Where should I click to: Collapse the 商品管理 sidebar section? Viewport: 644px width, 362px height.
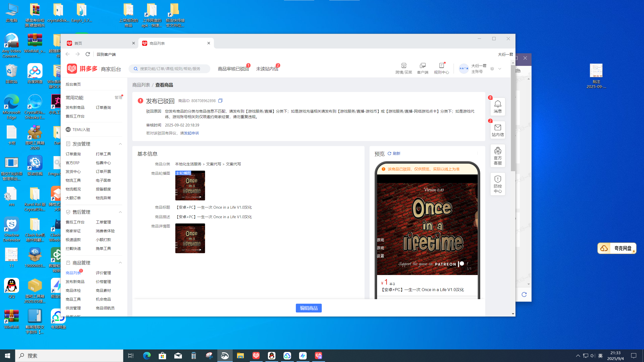click(x=120, y=263)
